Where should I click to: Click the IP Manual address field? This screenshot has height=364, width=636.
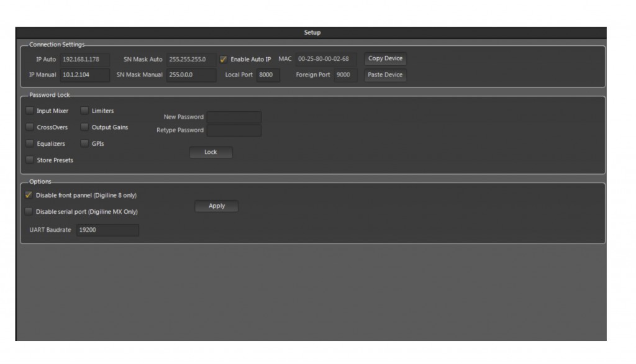coord(84,75)
